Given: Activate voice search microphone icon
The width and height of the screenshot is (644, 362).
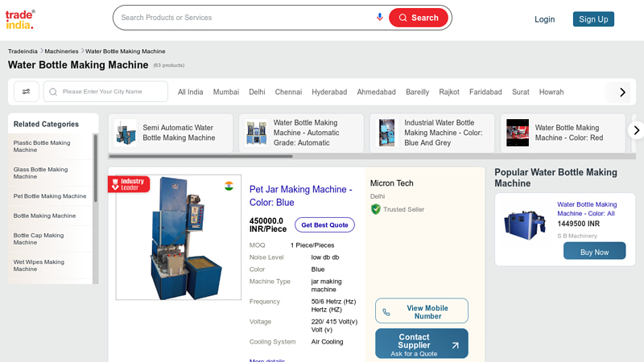Looking at the screenshot, I should tap(379, 17).
